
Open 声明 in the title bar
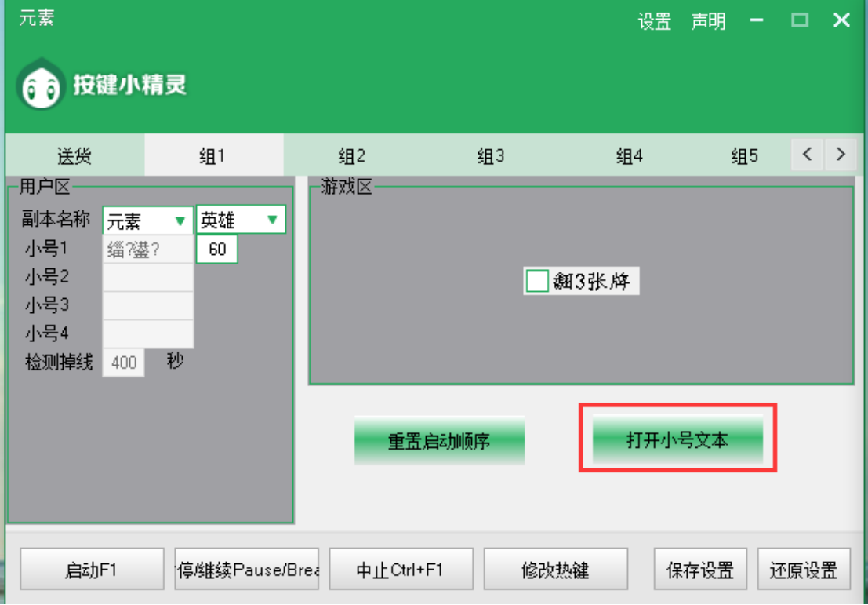708,22
